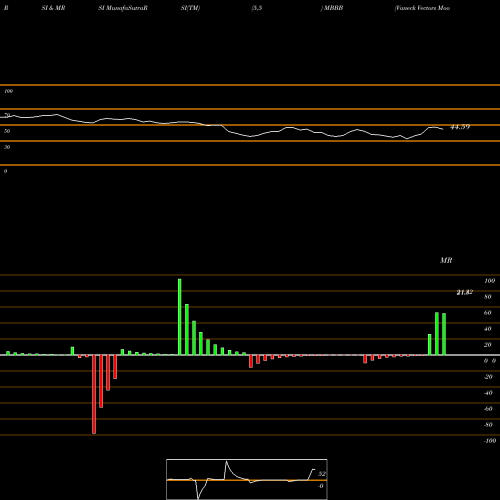500x500 pixels.
Task: Click the MR axis label -20
Action: 488,377
